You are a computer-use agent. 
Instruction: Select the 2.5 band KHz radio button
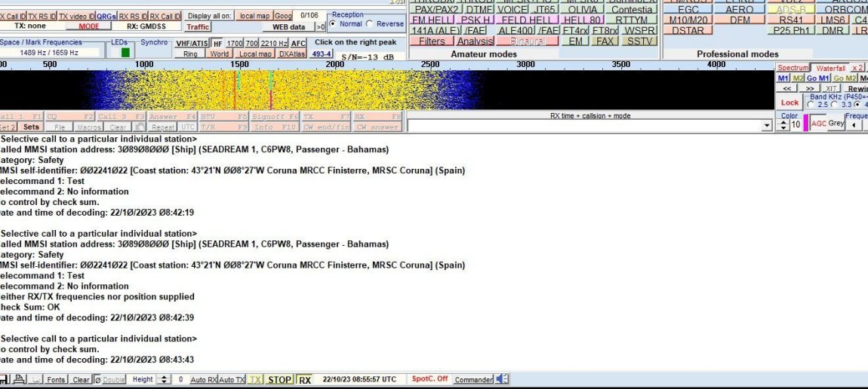point(811,105)
